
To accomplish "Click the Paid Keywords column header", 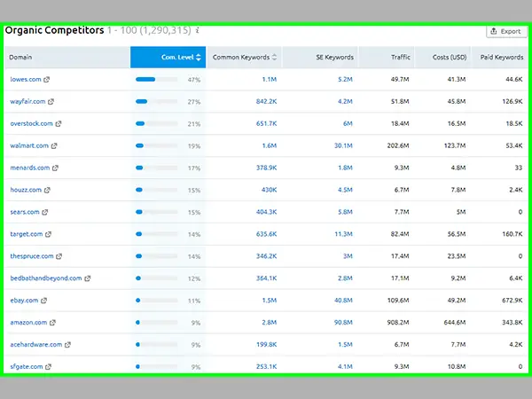I will [x=502, y=58].
